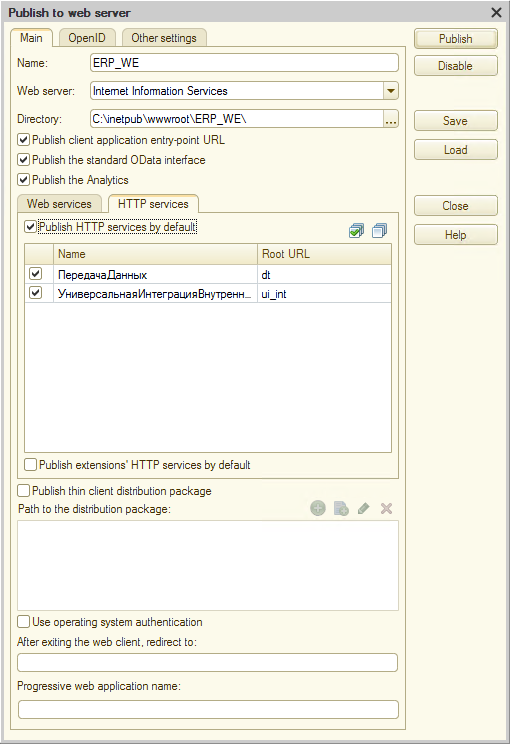Click the distribution package path list area
This screenshot has width=510, height=744.
(208, 566)
